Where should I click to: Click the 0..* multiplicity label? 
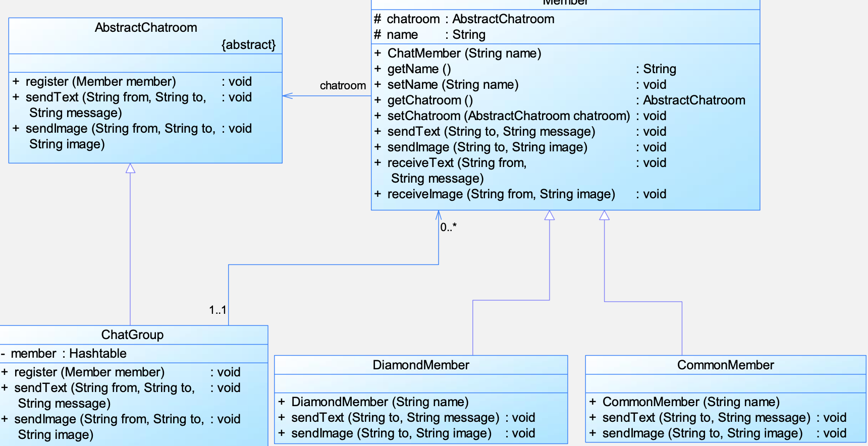coord(449,227)
